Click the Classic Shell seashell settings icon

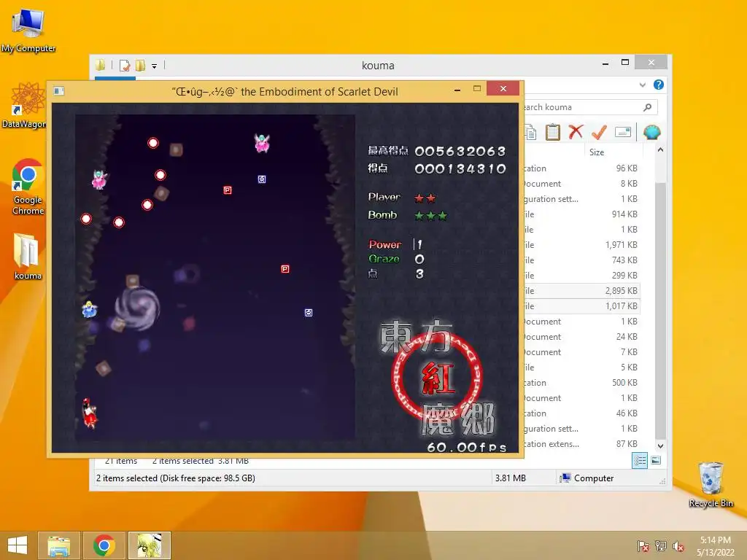651,132
